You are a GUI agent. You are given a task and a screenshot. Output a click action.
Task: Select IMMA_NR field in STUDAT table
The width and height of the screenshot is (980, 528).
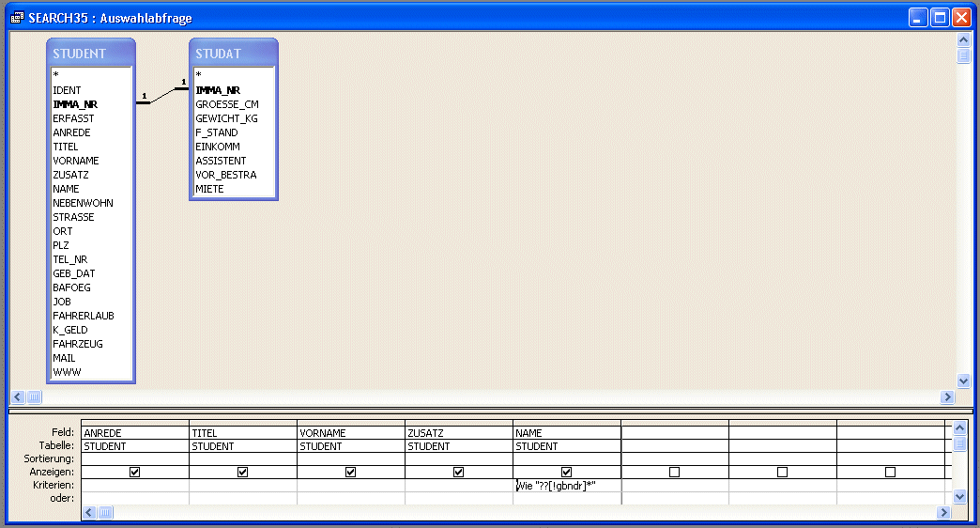point(235,90)
